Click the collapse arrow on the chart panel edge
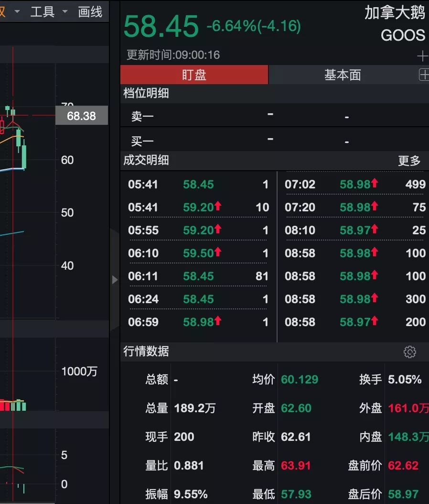The height and width of the screenshot is (504, 429). [x=115, y=280]
